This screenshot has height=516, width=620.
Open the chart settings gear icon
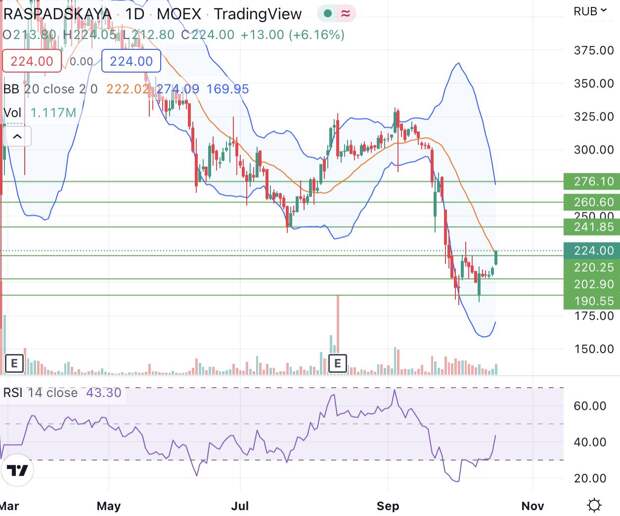[x=594, y=505]
